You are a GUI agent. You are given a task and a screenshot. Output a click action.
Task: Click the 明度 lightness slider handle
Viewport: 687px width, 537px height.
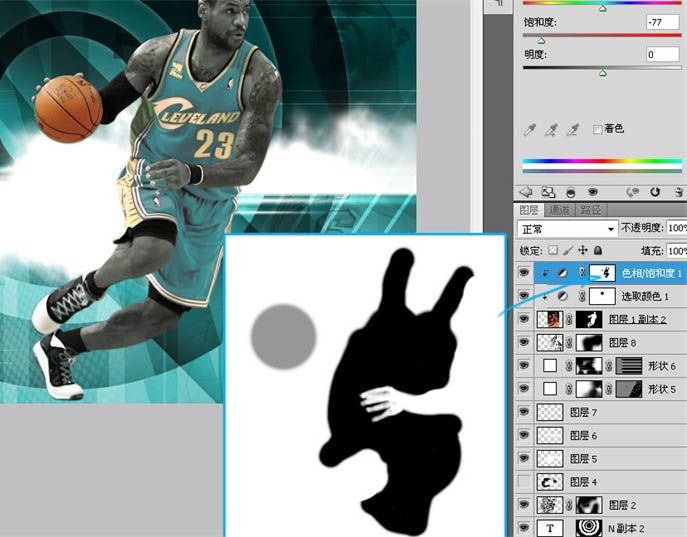click(603, 73)
